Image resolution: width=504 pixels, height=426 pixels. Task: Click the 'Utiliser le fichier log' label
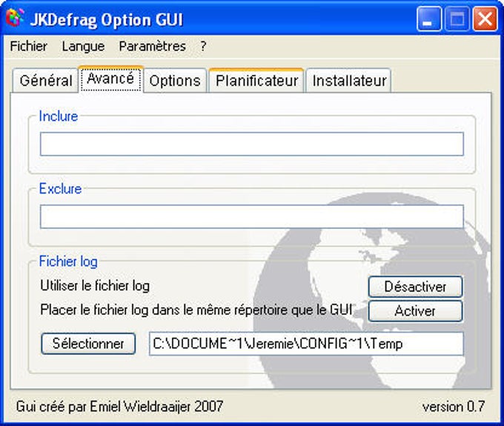pyautogui.click(x=95, y=286)
